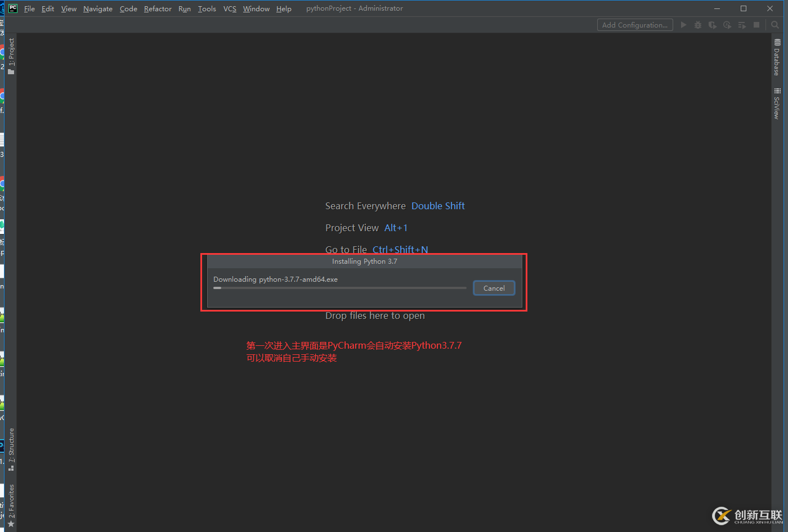This screenshot has width=788, height=532.
Task: Open the SciView tool window tab
Action: click(777, 103)
